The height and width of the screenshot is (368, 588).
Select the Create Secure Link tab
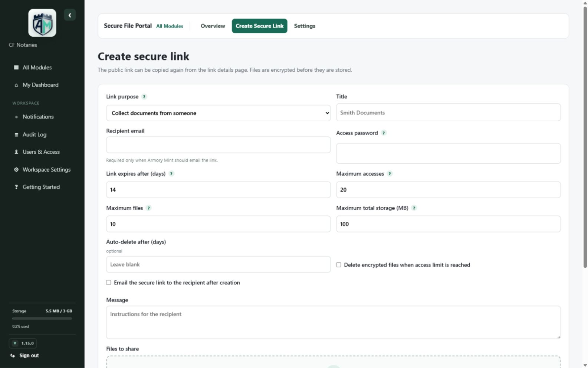click(260, 26)
